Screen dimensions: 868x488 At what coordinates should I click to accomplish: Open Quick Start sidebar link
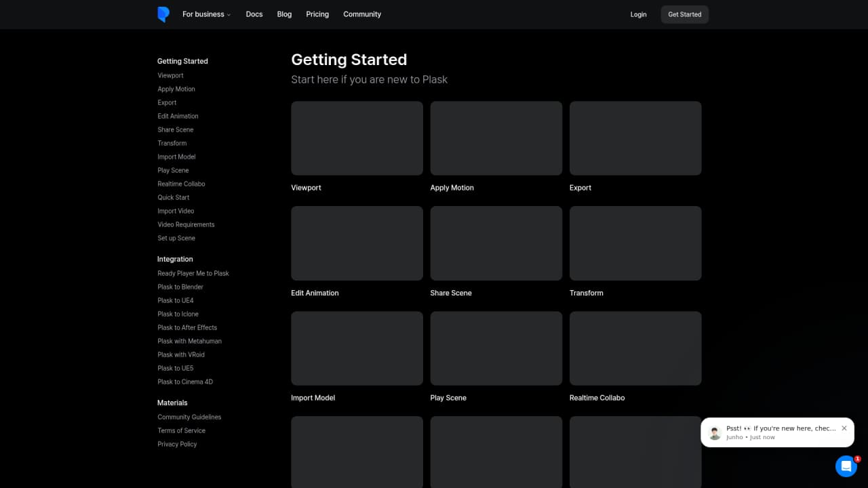[x=174, y=197]
